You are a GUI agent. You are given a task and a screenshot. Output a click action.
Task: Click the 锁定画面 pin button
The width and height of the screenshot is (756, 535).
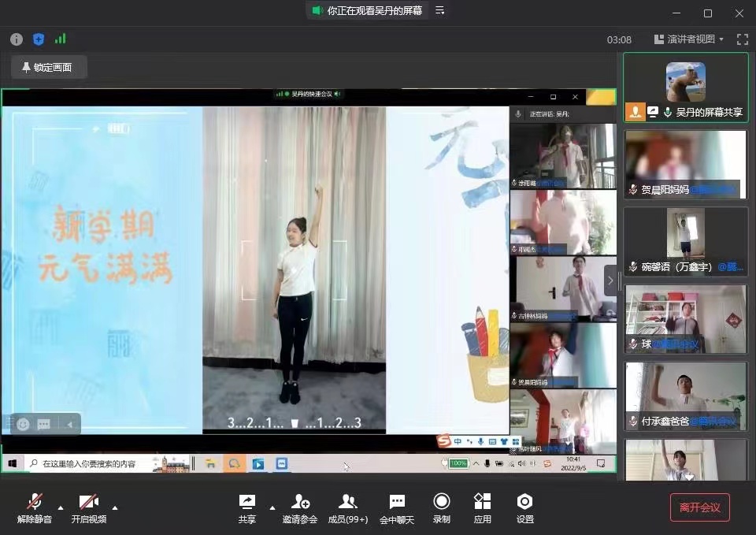48,68
